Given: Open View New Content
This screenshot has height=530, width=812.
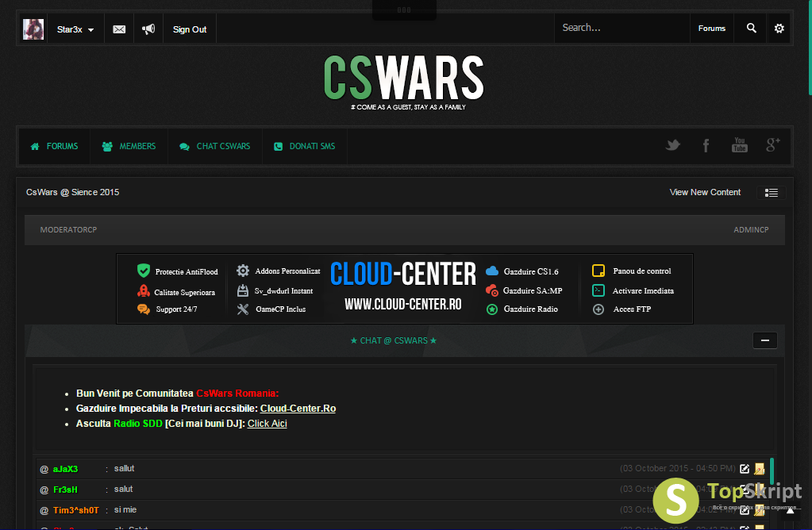Looking at the screenshot, I should 705,192.
